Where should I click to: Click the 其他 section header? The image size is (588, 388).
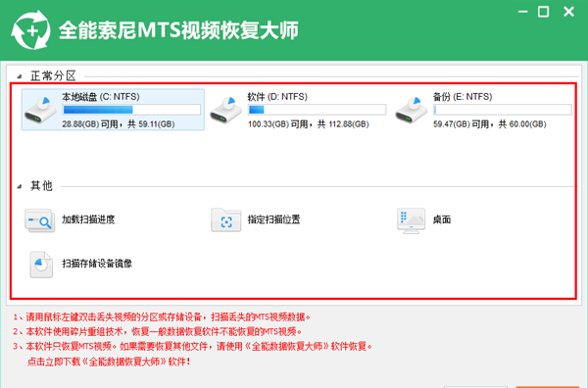(41, 186)
